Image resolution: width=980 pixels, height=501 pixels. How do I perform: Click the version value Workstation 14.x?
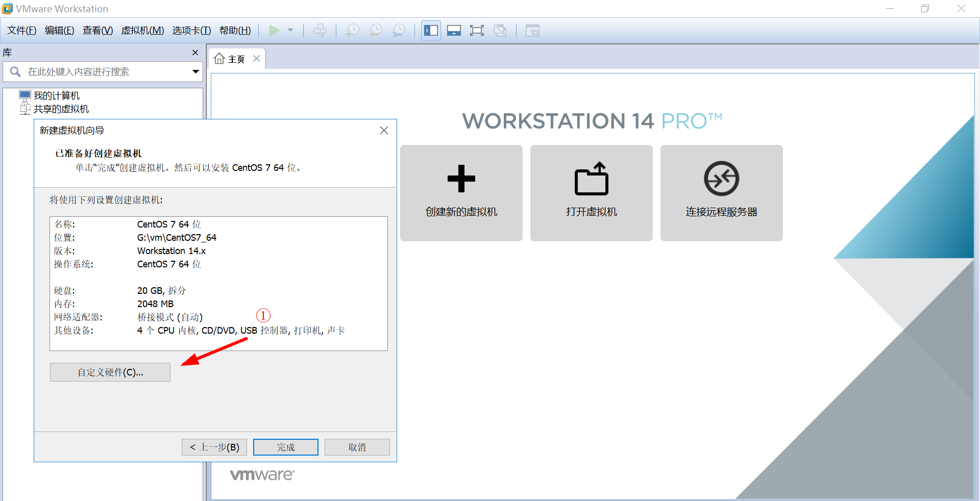click(x=171, y=251)
